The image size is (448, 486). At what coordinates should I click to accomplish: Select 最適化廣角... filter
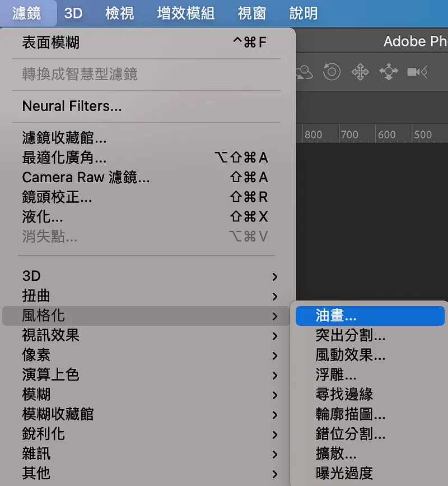(146, 158)
